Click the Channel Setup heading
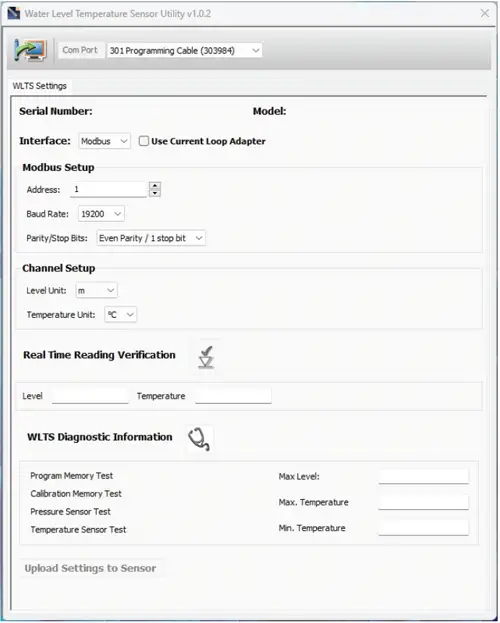The height and width of the screenshot is (623, 500). point(58,268)
